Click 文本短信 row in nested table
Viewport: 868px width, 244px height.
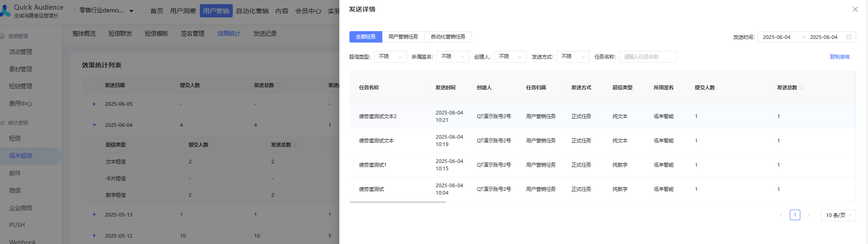coord(210,162)
